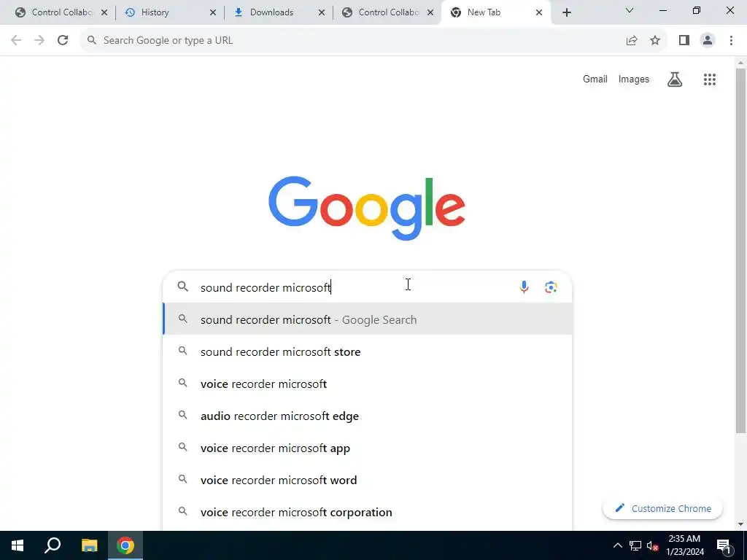Click the share this page icon
The height and width of the screenshot is (560, 747).
pos(632,41)
